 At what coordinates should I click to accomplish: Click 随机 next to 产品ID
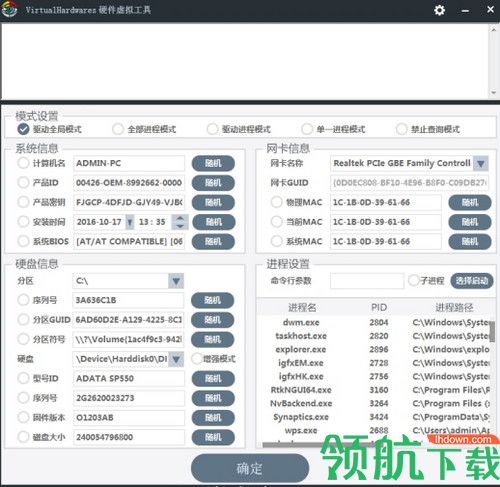pos(213,183)
